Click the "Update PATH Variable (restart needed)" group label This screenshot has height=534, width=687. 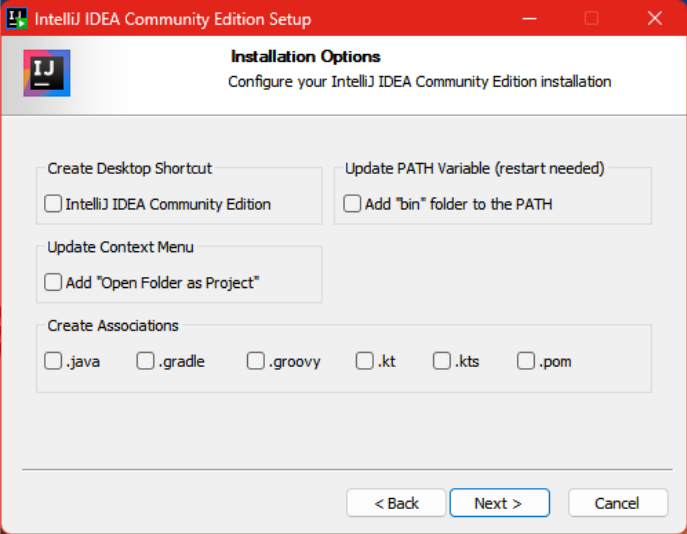(475, 169)
